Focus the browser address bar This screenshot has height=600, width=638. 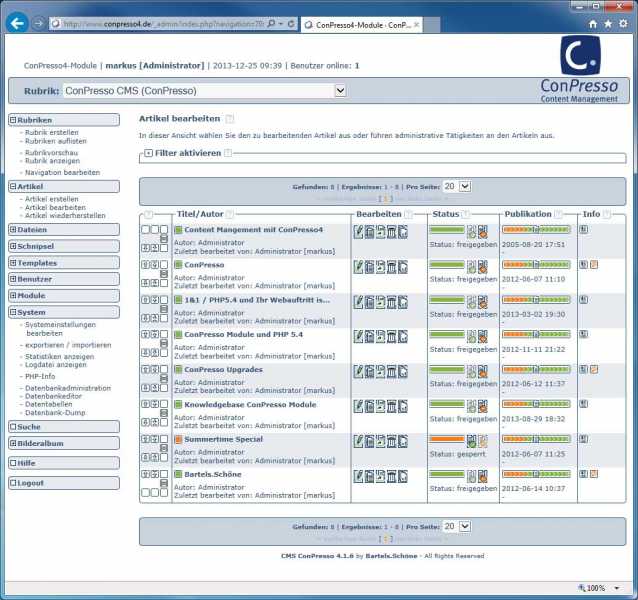(163, 24)
